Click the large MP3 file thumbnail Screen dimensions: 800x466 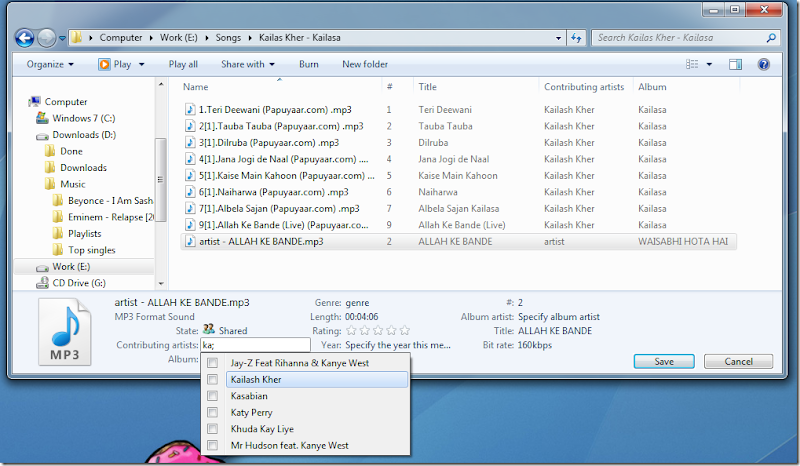64,332
